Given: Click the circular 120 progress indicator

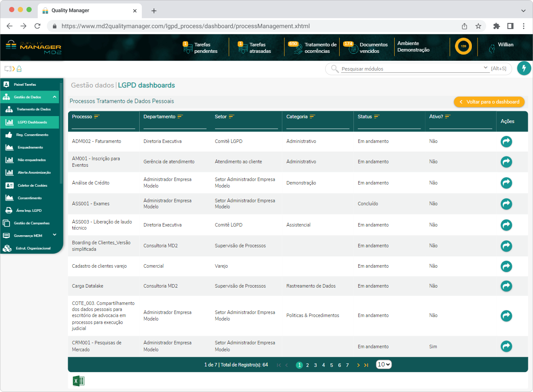Looking at the screenshot, I should click(463, 46).
